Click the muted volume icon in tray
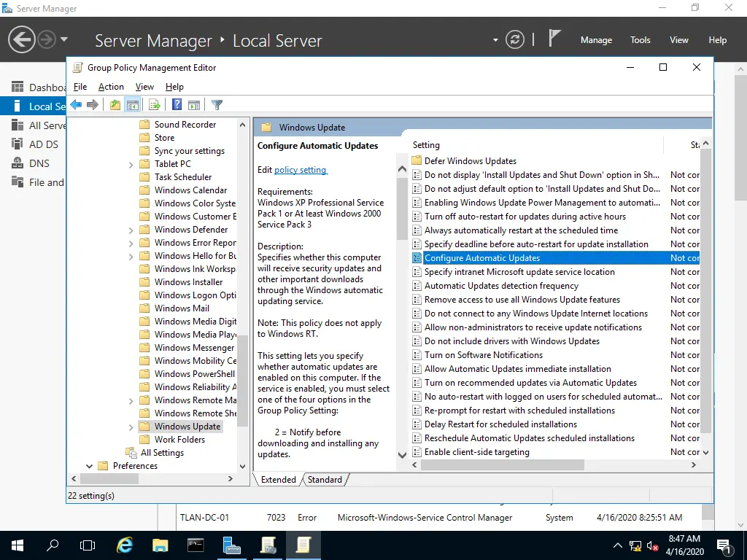Image resolution: width=747 pixels, height=560 pixels. 652,545
